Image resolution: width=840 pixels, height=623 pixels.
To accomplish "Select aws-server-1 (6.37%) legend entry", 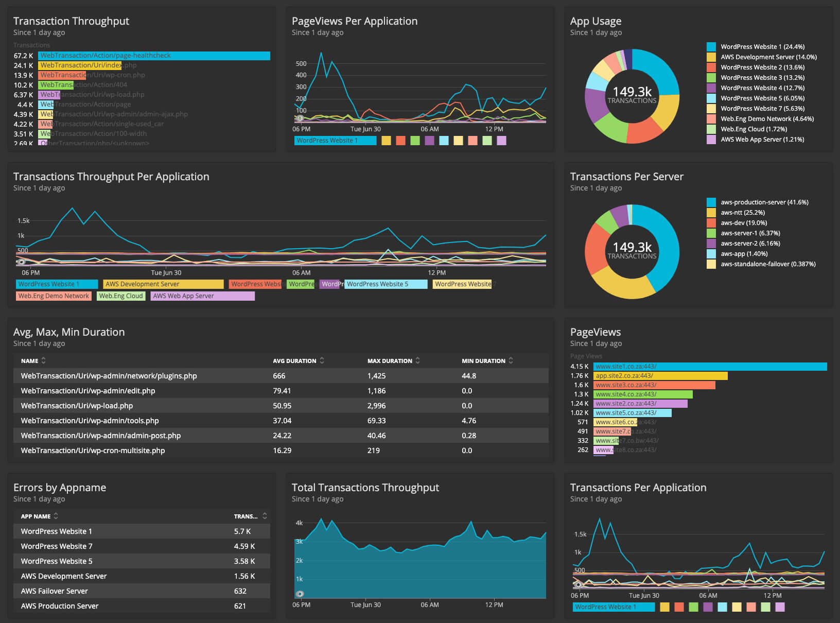I will (x=750, y=233).
